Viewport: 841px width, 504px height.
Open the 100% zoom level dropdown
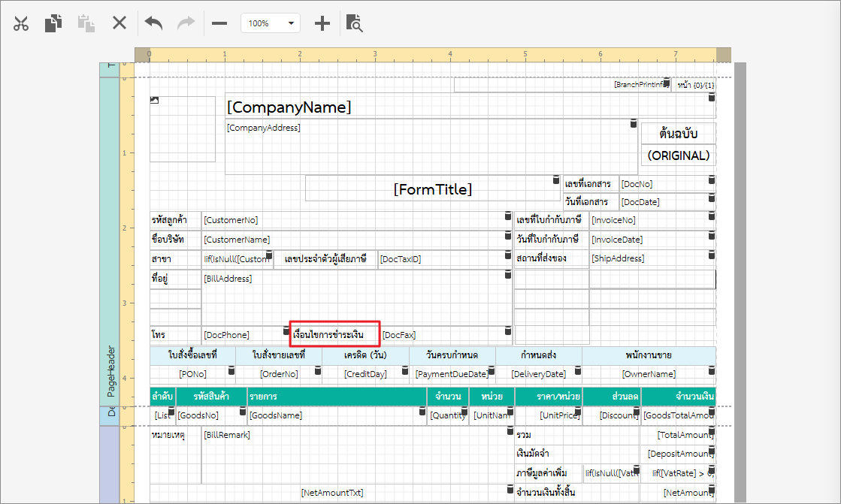(271, 23)
